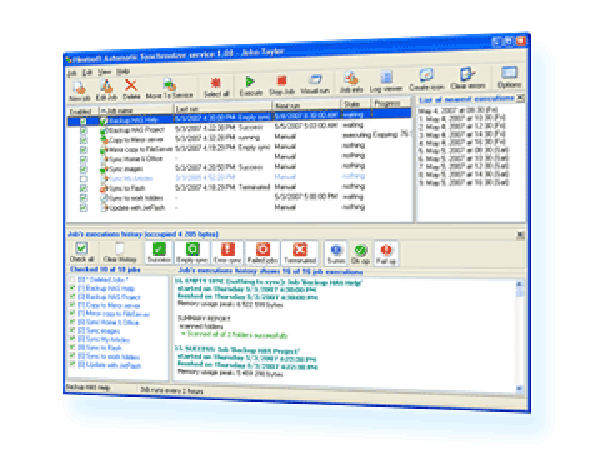Uncheck Enabled for Backup HAS Project job
The image size is (600, 449).
[83, 131]
